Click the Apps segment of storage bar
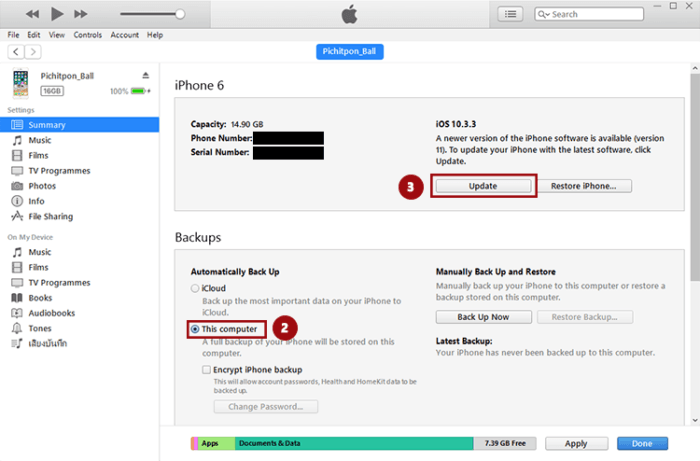700x461 pixels. [x=216, y=443]
